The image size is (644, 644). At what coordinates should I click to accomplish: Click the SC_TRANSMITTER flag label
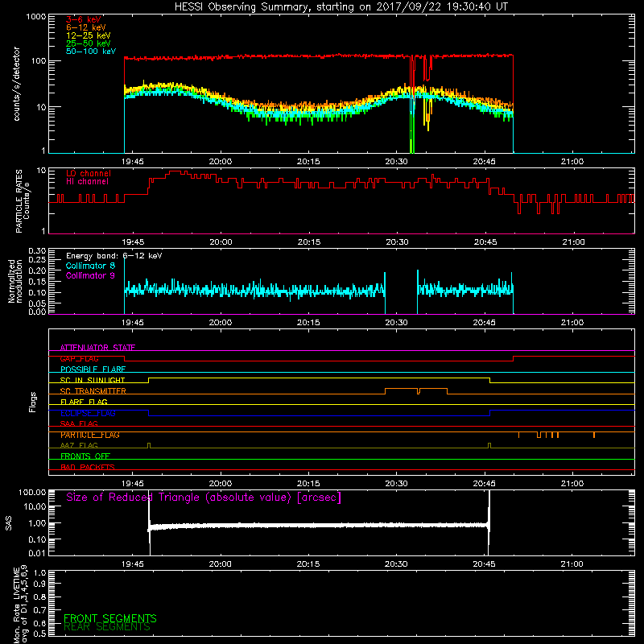pos(93,391)
